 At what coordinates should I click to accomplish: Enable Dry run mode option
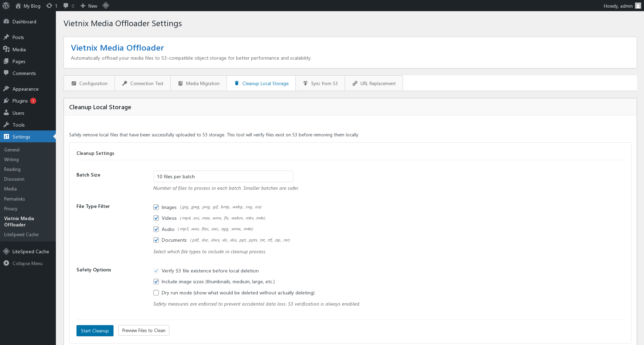point(156,293)
